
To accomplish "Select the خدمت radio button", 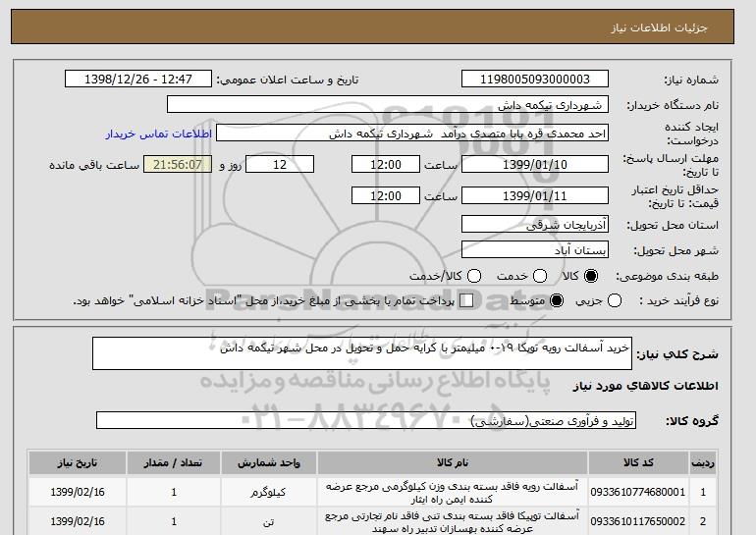I will point(540,276).
